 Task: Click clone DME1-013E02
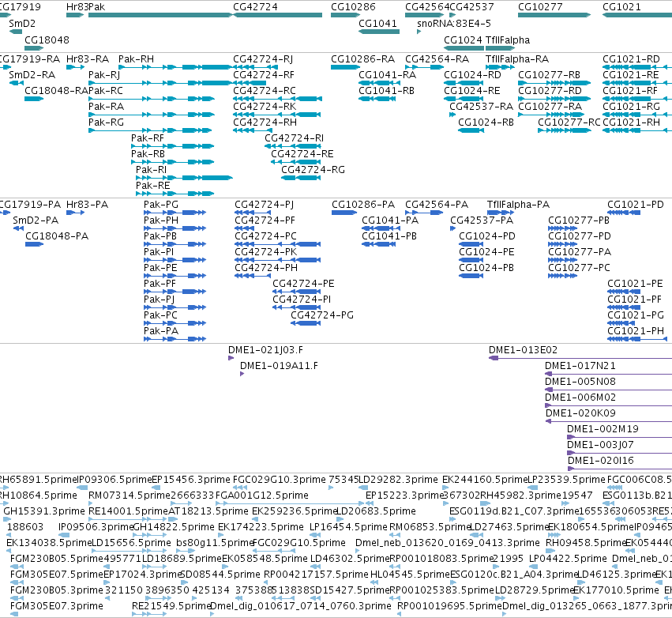pyautogui.click(x=523, y=350)
